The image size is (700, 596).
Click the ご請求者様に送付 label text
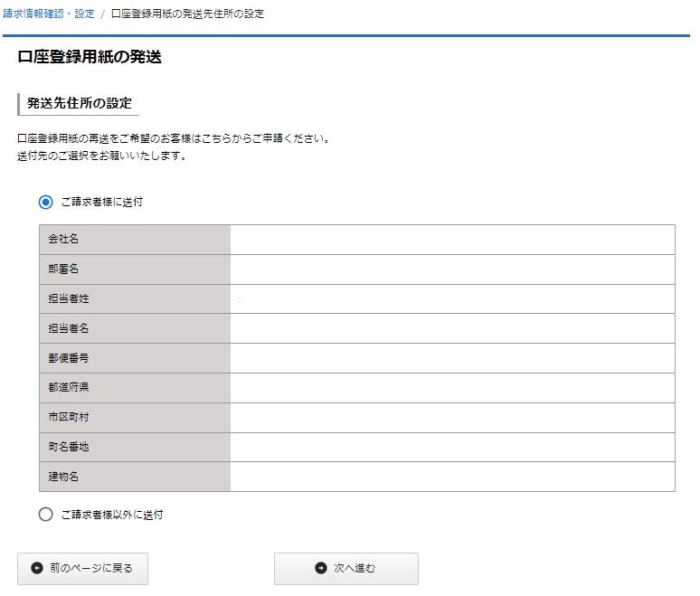[102, 203]
